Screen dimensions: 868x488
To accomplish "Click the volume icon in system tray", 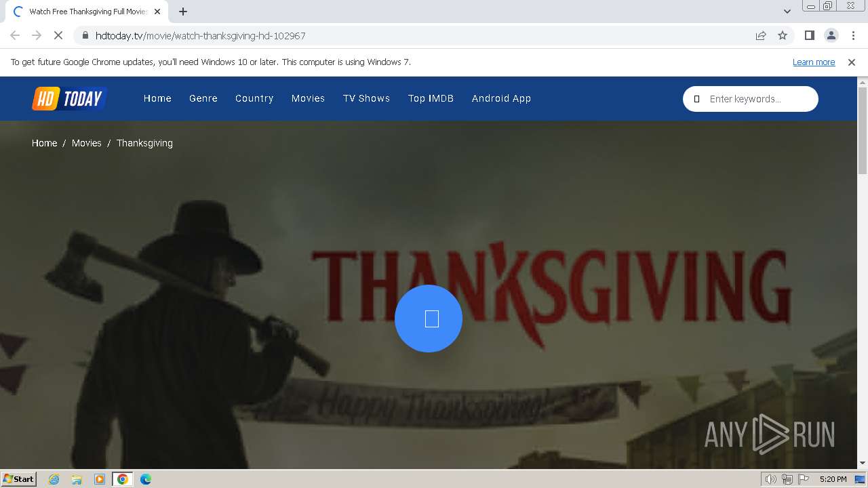I will (x=771, y=479).
